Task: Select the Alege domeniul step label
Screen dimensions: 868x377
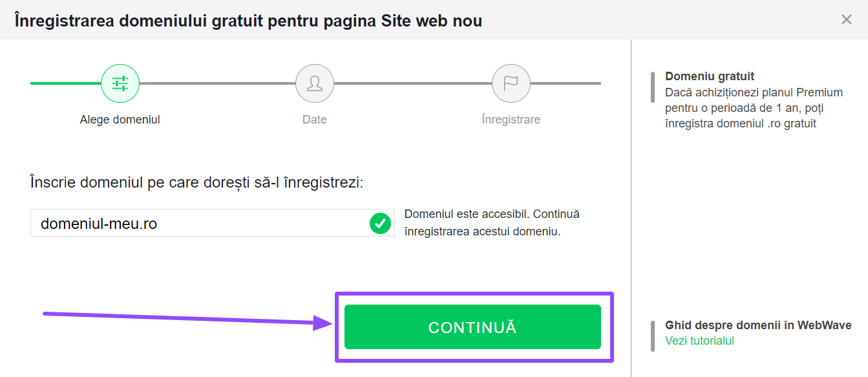Action: [120, 119]
